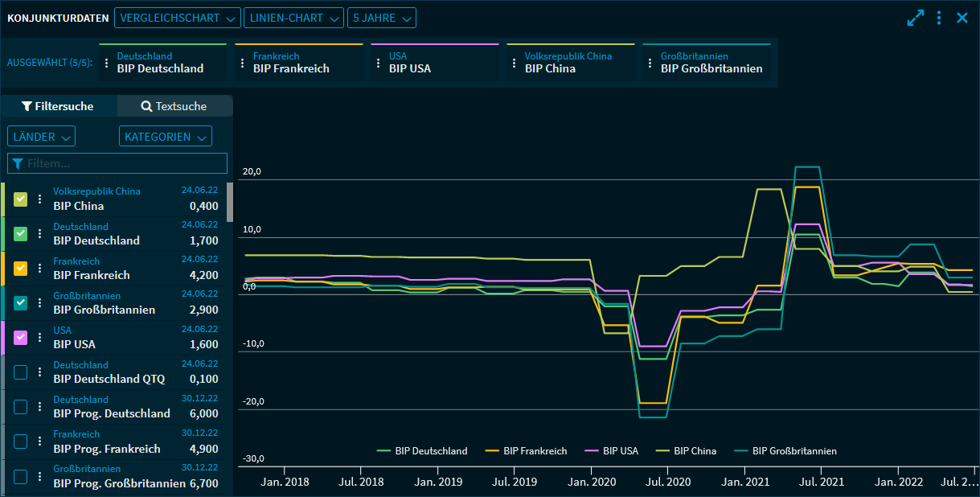Viewport: 980px width, 497px height.
Task: Close the Konjunkturdaten panel
Action: 962,18
